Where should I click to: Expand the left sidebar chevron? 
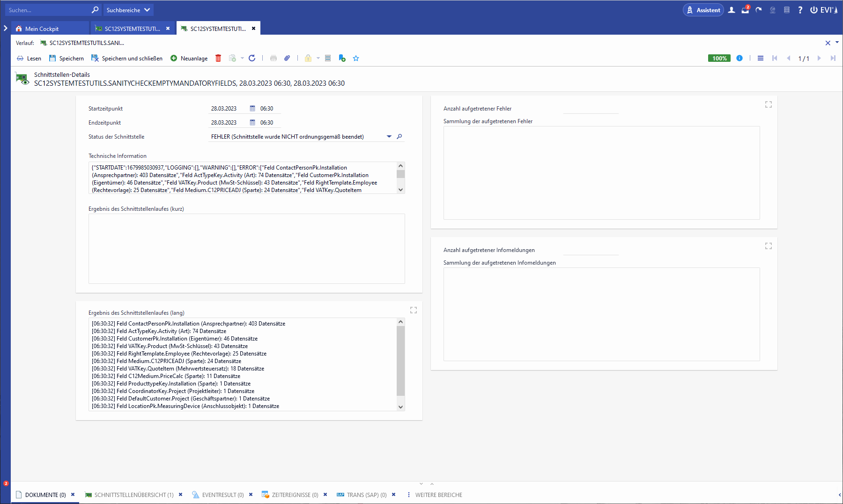pos(6,28)
